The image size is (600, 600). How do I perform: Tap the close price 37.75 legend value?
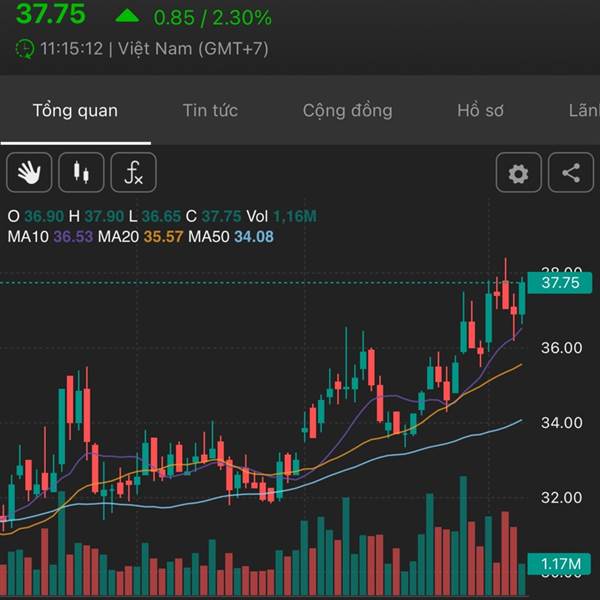(x=222, y=216)
